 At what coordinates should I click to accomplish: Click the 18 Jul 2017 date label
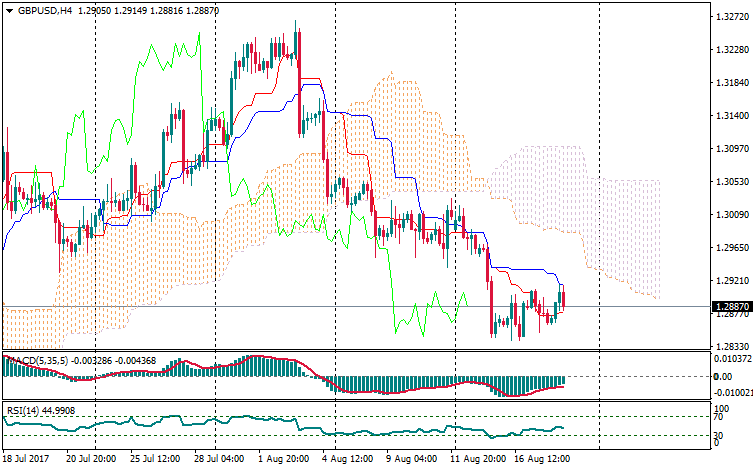click(28, 458)
